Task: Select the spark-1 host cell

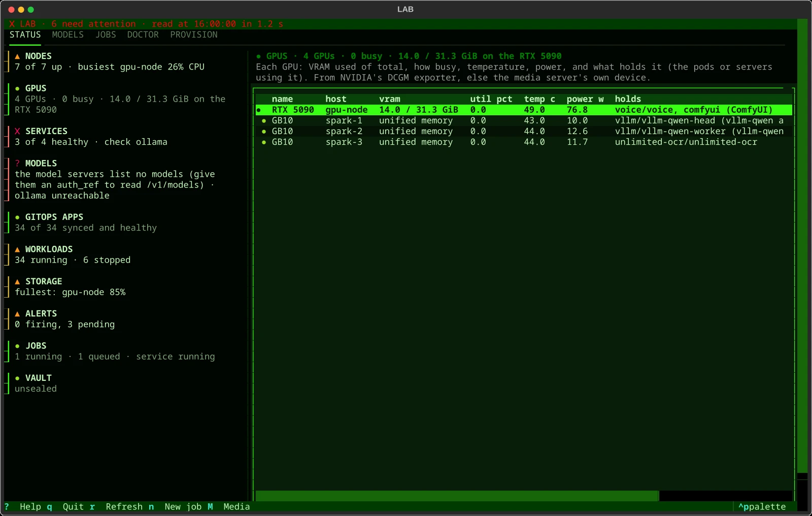Action: (x=344, y=121)
